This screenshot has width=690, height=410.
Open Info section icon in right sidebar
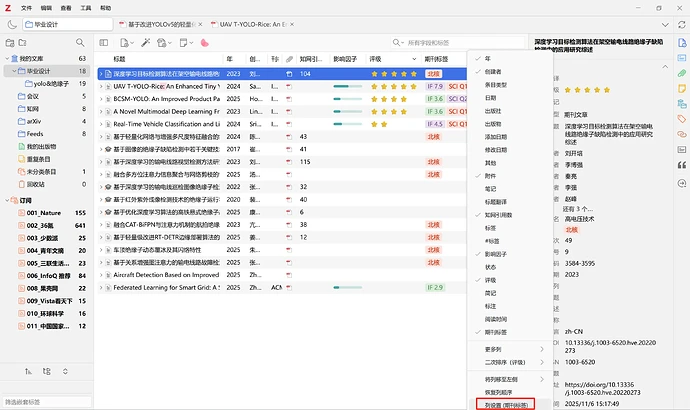(x=682, y=43)
